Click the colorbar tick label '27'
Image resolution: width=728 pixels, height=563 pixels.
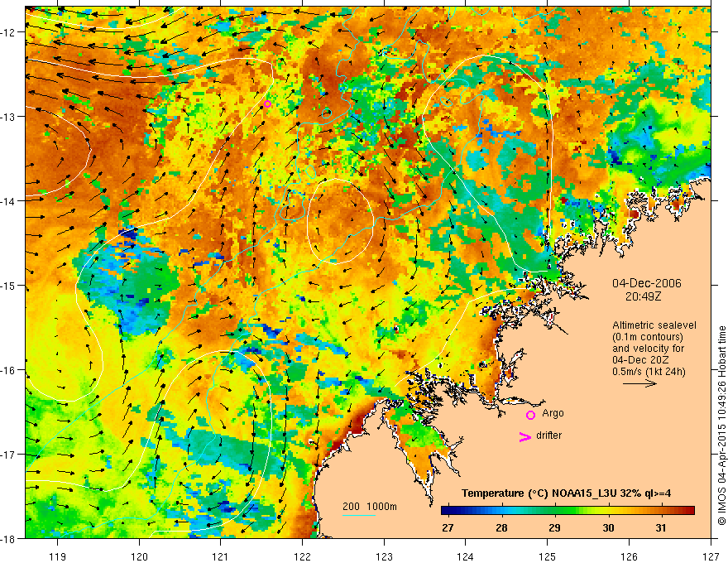coord(448,527)
